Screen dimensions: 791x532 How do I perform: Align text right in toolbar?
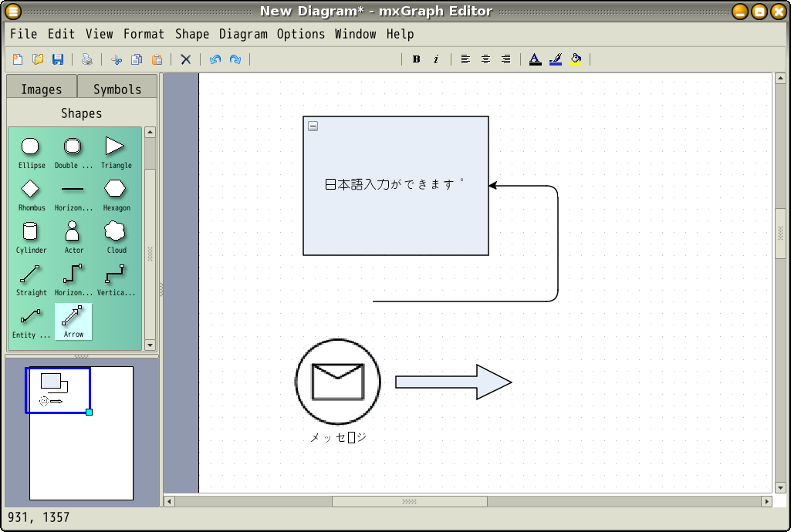506,59
